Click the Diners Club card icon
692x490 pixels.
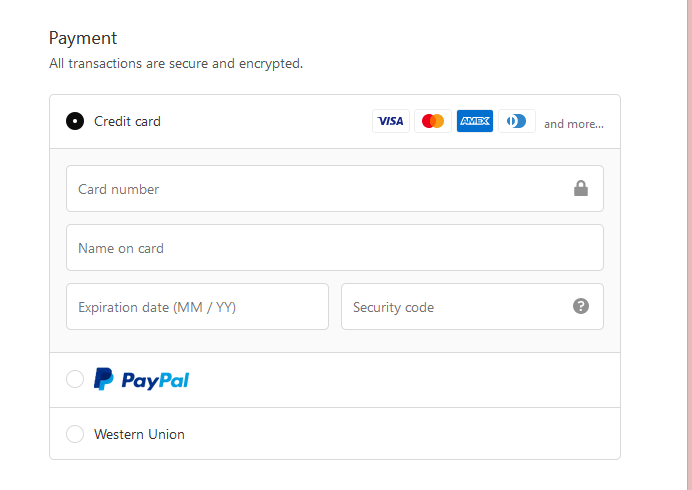(x=517, y=121)
